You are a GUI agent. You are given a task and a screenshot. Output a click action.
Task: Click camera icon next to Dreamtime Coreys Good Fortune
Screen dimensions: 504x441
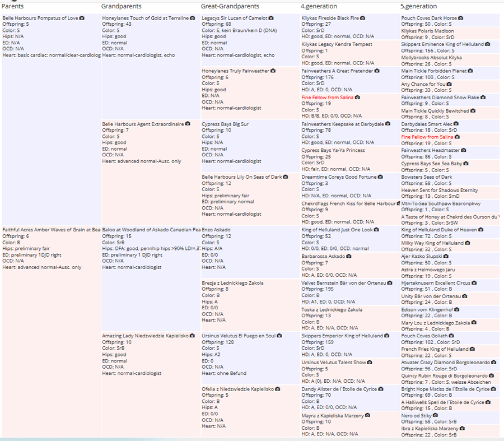[x=380, y=177]
